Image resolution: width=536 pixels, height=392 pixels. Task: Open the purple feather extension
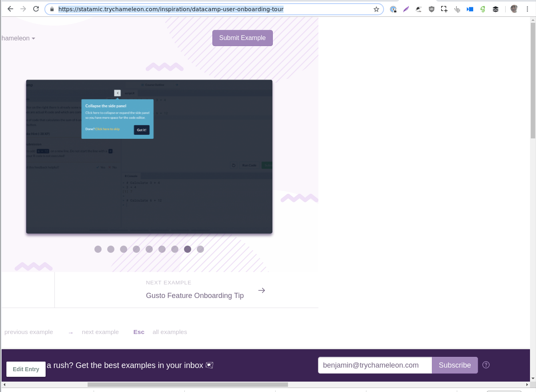[x=406, y=9]
